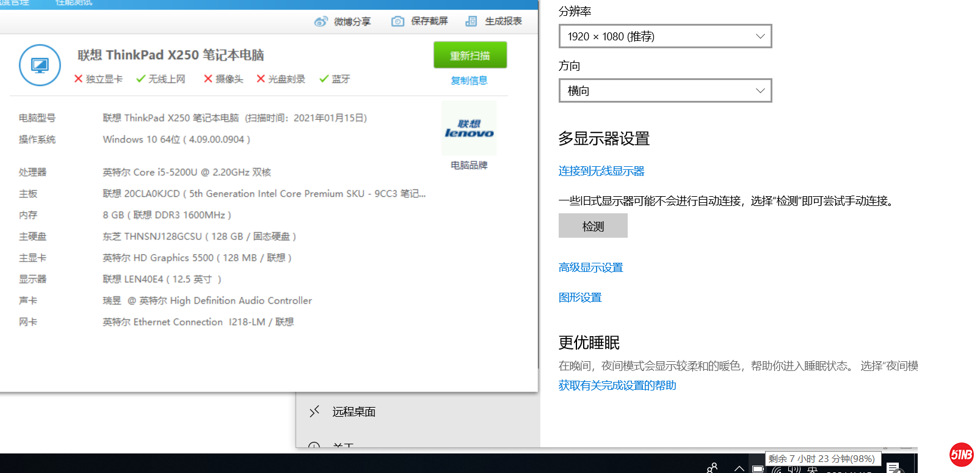The width and height of the screenshot is (980, 473).
Task: Open the Action Center notification icon
Action: pos(893,468)
